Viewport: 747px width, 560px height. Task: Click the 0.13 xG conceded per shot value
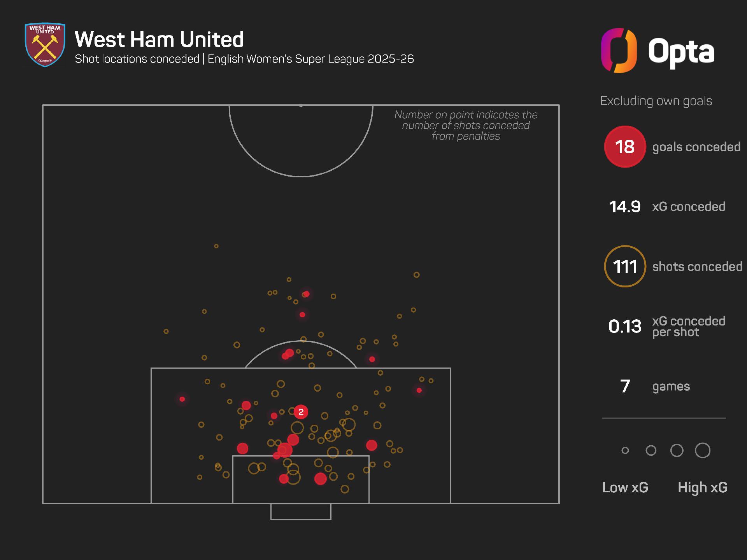tap(625, 326)
